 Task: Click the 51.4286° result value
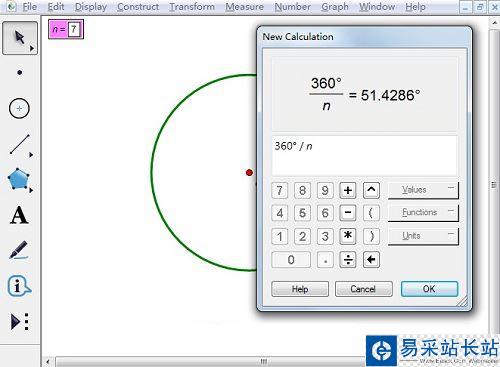[x=390, y=95]
